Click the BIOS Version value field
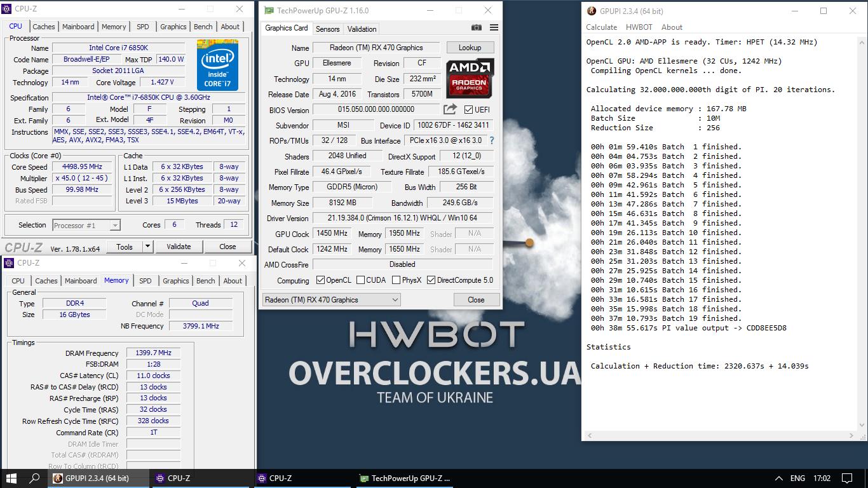 pyautogui.click(x=376, y=110)
